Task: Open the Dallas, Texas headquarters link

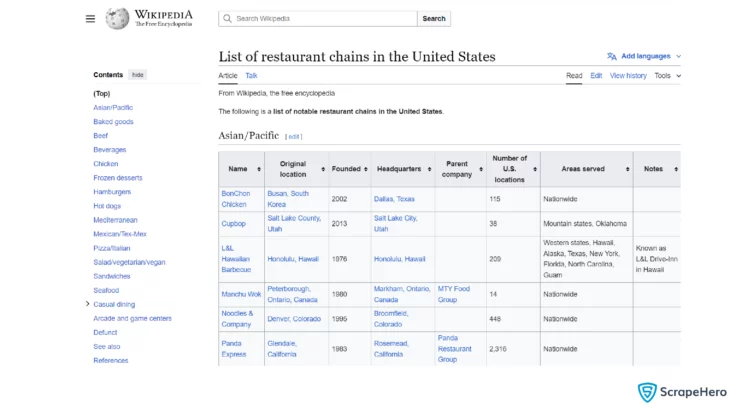Action: [394, 199]
